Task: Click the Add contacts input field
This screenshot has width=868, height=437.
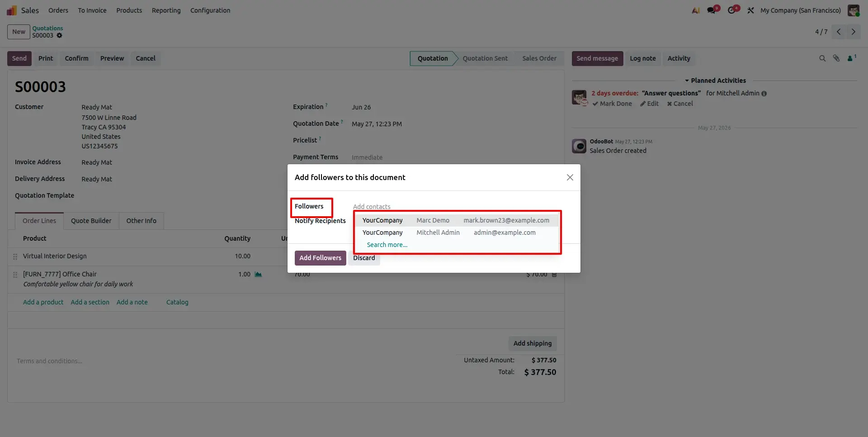Action: pos(456,206)
